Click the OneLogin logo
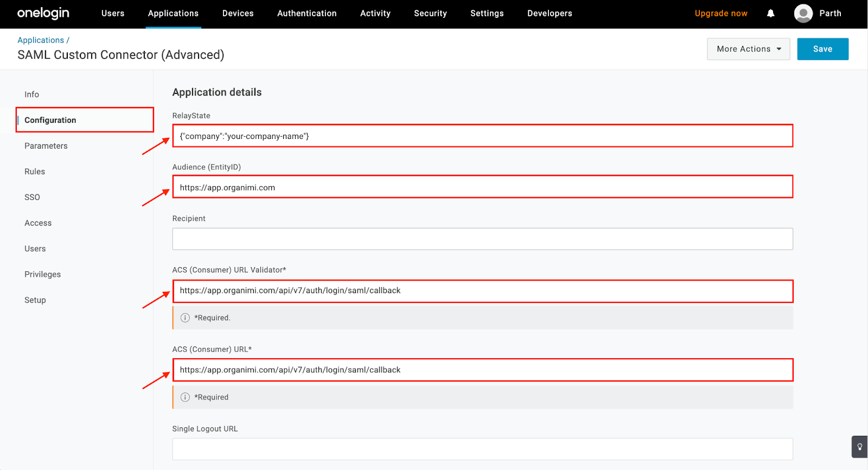This screenshot has width=868, height=470. pyautogui.click(x=43, y=13)
